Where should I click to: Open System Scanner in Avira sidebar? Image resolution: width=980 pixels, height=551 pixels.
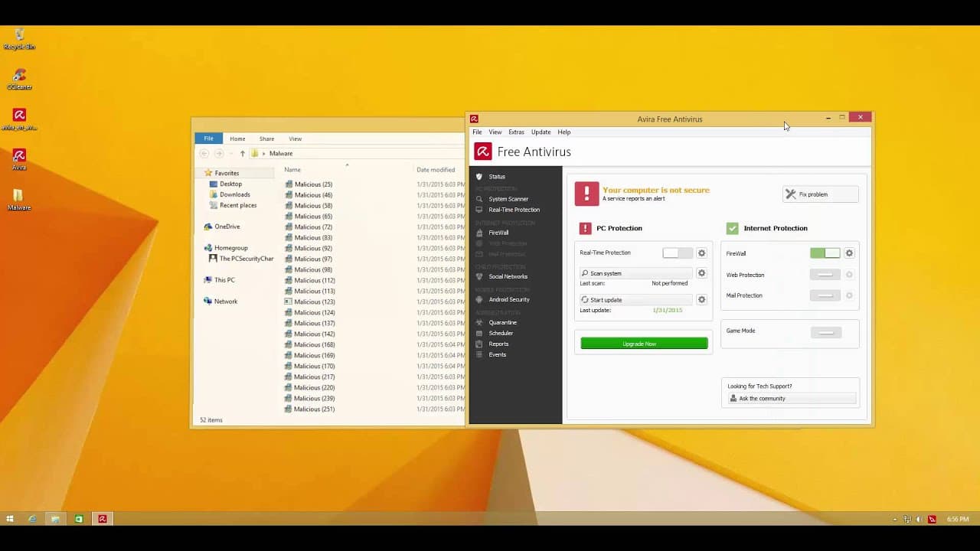pyautogui.click(x=508, y=199)
